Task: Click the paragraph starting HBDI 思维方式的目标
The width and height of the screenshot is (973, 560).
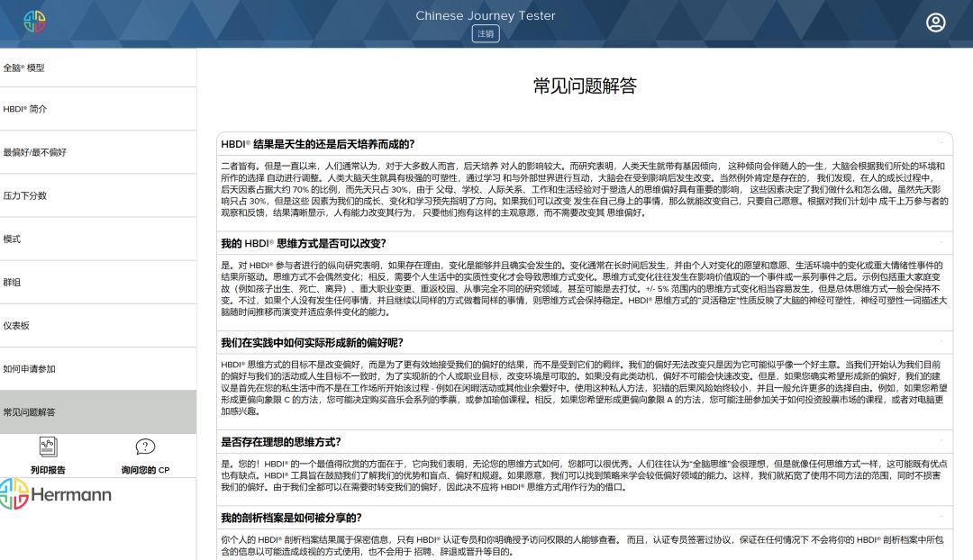Action: point(585,388)
